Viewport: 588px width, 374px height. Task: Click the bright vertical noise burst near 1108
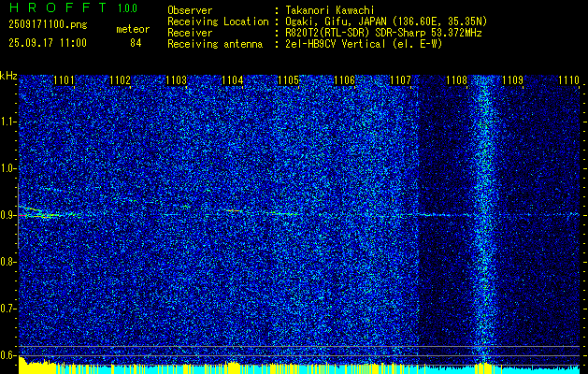(x=483, y=220)
